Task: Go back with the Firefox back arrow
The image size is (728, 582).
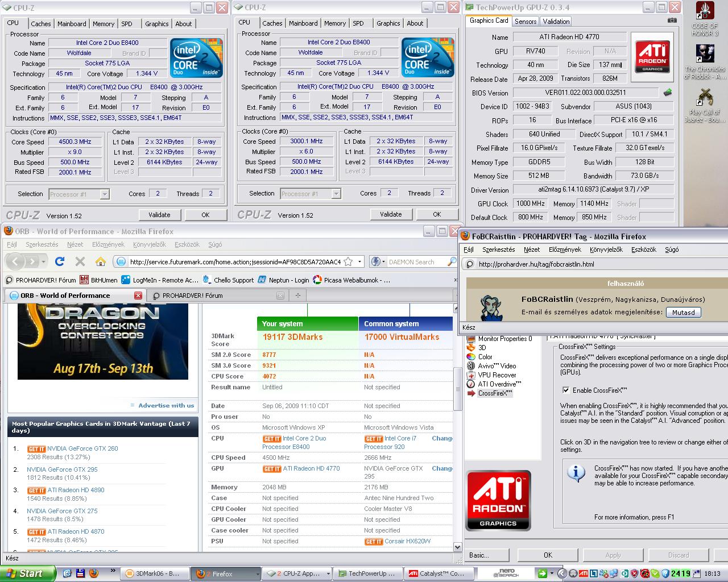Action: pos(15,261)
